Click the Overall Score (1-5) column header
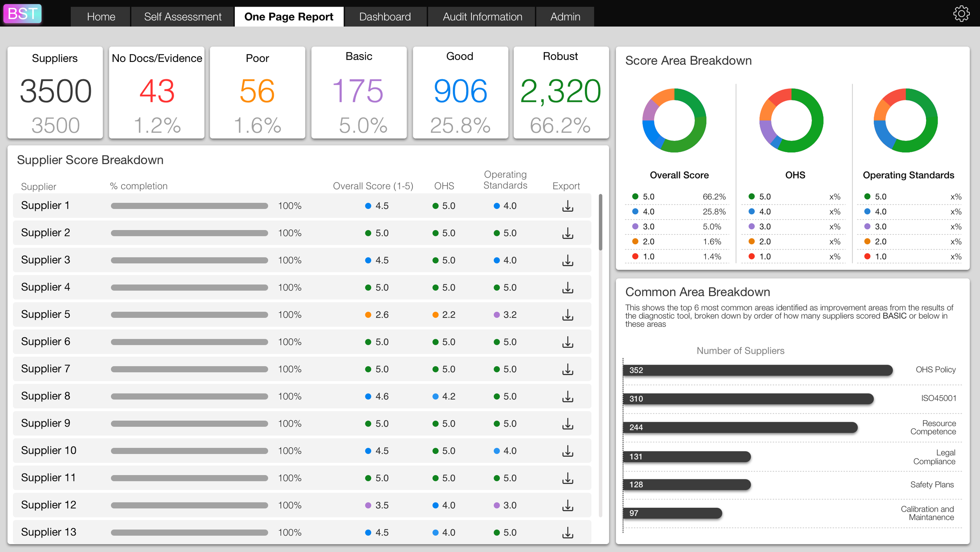 tap(373, 186)
